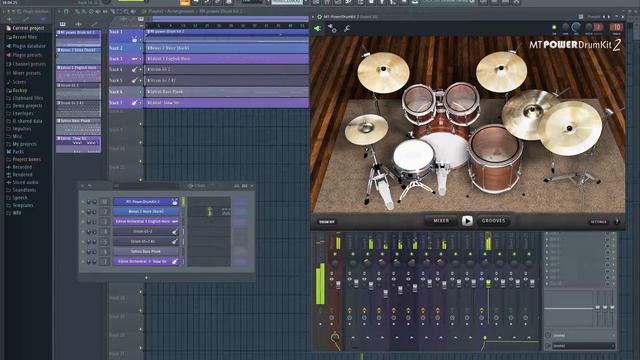
Task: Open the Scores folder
Action: (16, 82)
